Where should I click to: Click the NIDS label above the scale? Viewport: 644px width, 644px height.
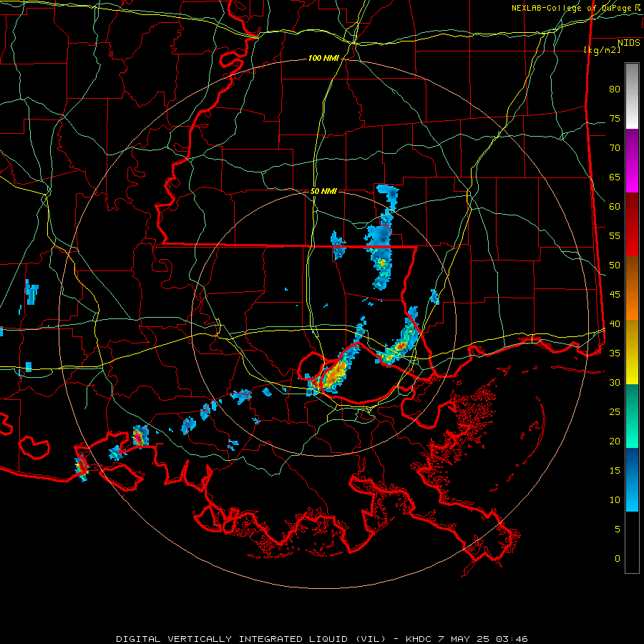[x=628, y=43]
